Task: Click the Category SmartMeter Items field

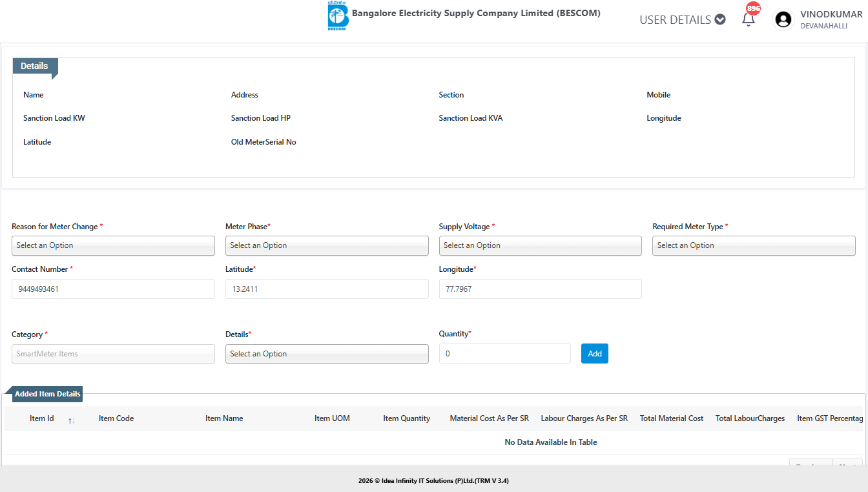Action: click(x=113, y=354)
